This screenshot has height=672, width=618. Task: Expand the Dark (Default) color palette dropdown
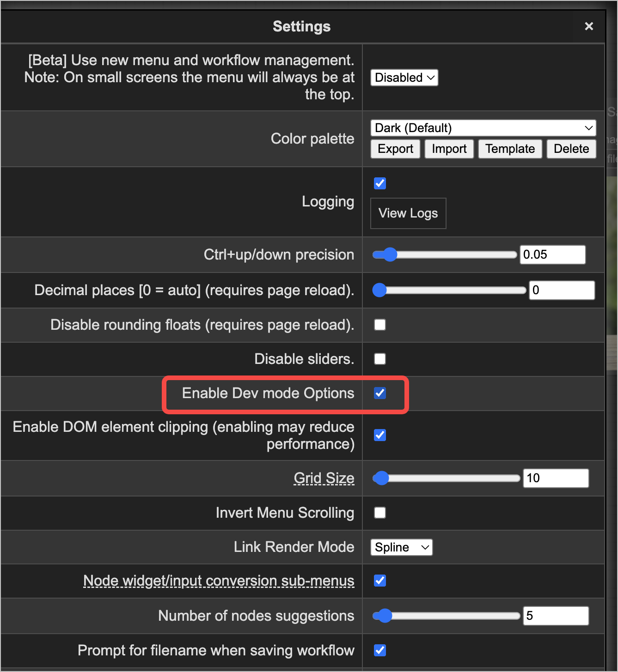click(x=483, y=128)
